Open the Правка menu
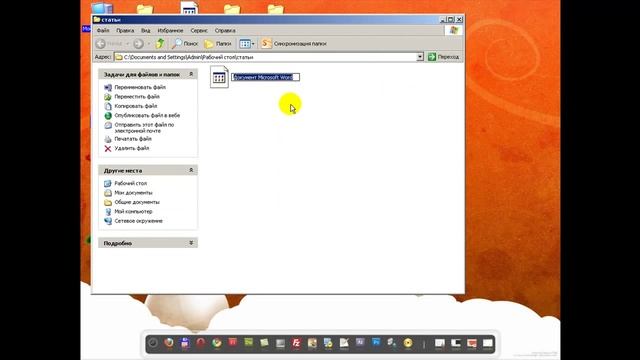This screenshot has width=640, height=360. [125, 31]
